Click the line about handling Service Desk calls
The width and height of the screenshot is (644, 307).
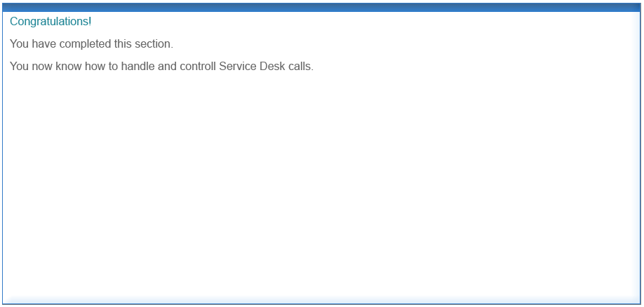pyautogui.click(x=161, y=66)
